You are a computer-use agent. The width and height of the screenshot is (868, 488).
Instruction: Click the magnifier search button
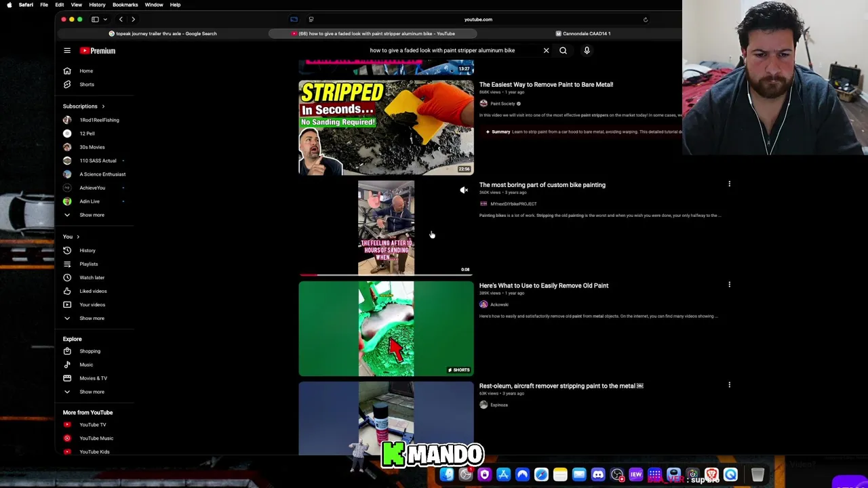(563, 50)
